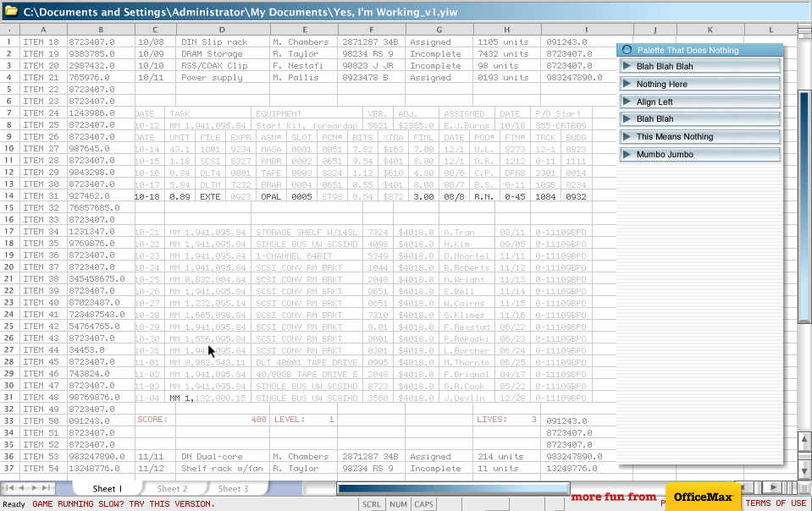The width and height of the screenshot is (812, 511).
Task: Click the 'OPAL' cell in row 14
Action: point(271,196)
